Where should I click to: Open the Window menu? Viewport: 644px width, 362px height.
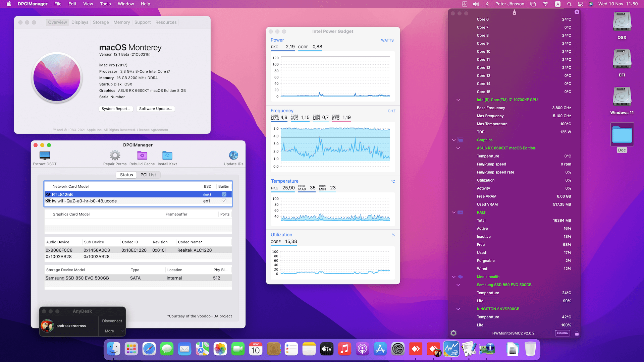click(126, 4)
